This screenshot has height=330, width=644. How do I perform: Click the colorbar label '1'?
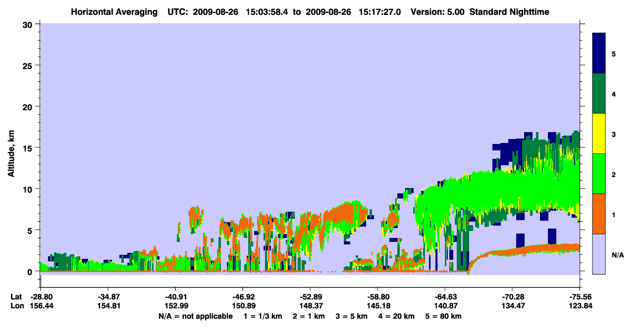pos(614,214)
